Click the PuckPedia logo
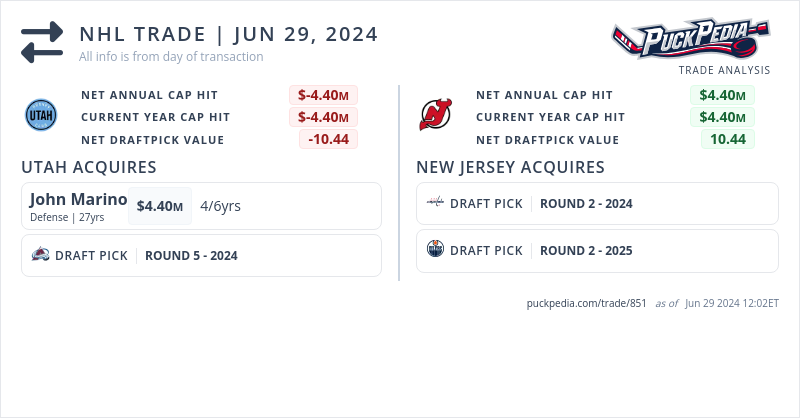The width and height of the screenshot is (800, 418). [x=691, y=38]
